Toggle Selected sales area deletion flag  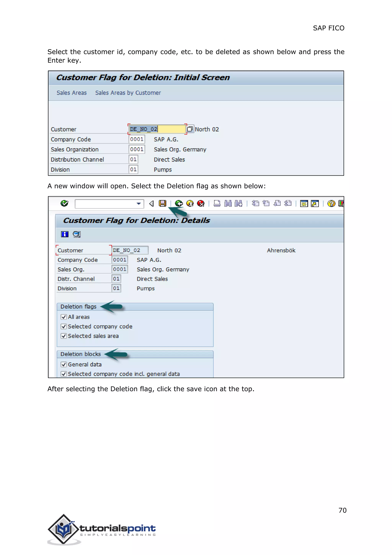coord(64,336)
